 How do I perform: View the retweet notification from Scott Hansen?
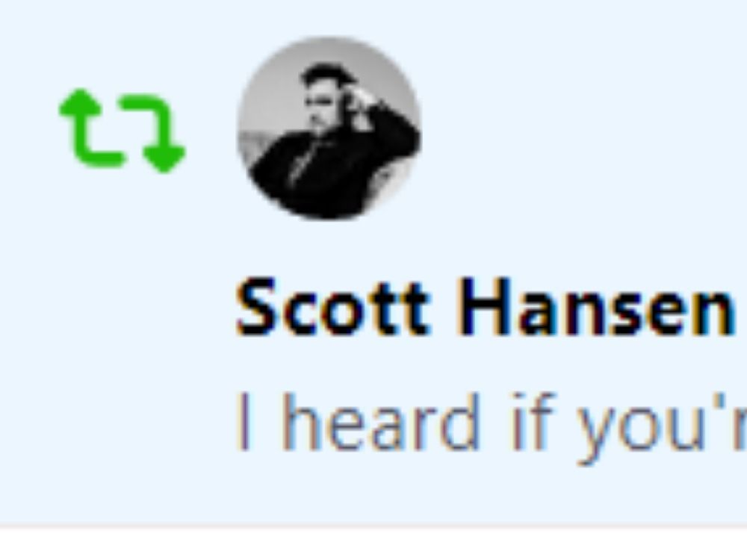tap(373, 262)
